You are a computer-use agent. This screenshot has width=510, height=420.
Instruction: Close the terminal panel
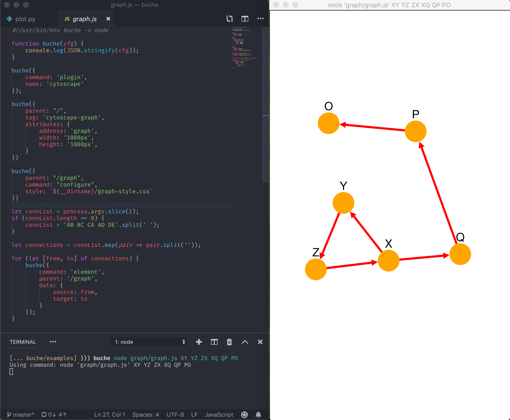point(260,342)
